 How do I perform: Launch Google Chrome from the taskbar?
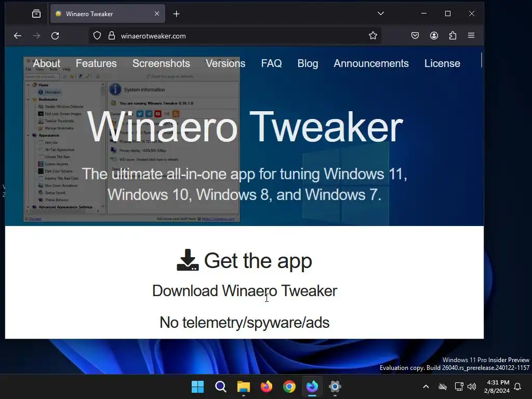289,387
